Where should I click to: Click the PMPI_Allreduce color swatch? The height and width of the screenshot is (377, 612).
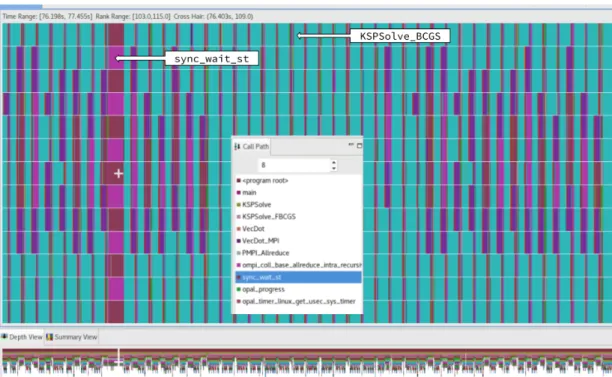[238, 253]
